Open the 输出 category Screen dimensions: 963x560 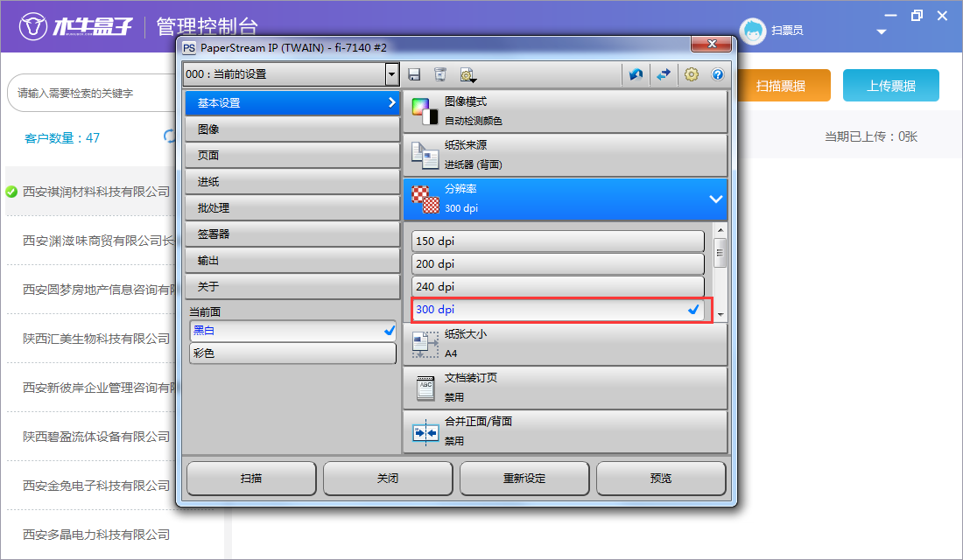pos(292,261)
